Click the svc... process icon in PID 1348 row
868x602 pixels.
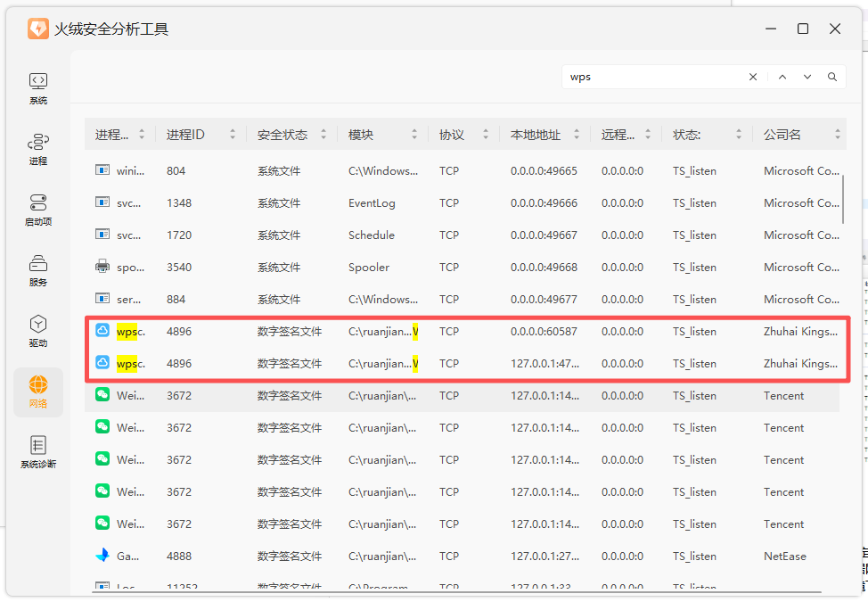102,202
